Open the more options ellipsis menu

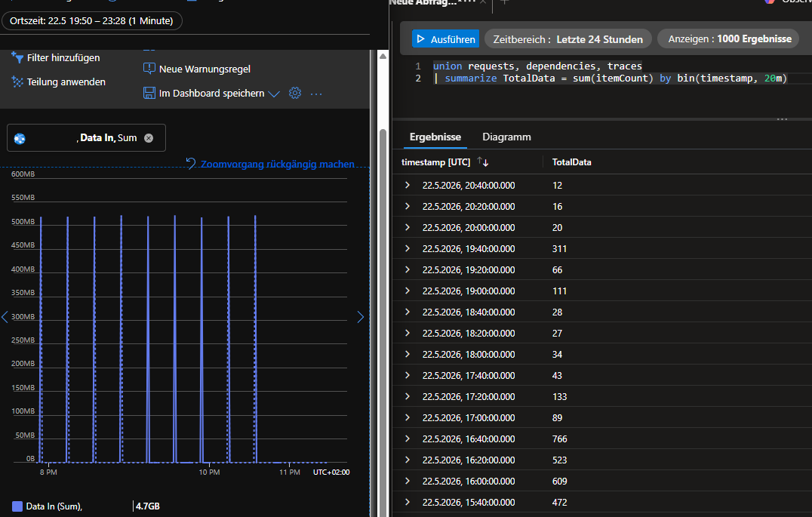[x=316, y=94]
